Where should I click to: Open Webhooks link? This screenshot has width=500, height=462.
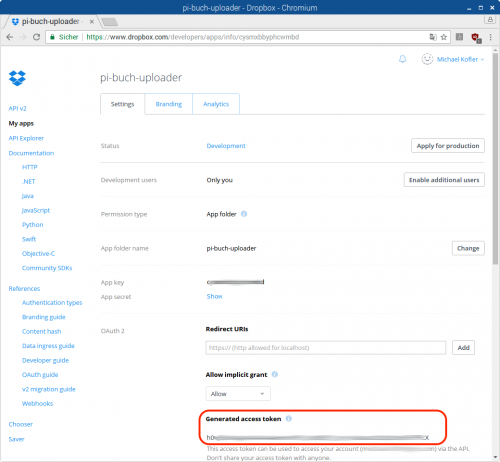pyautogui.click(x=37, y=403)
